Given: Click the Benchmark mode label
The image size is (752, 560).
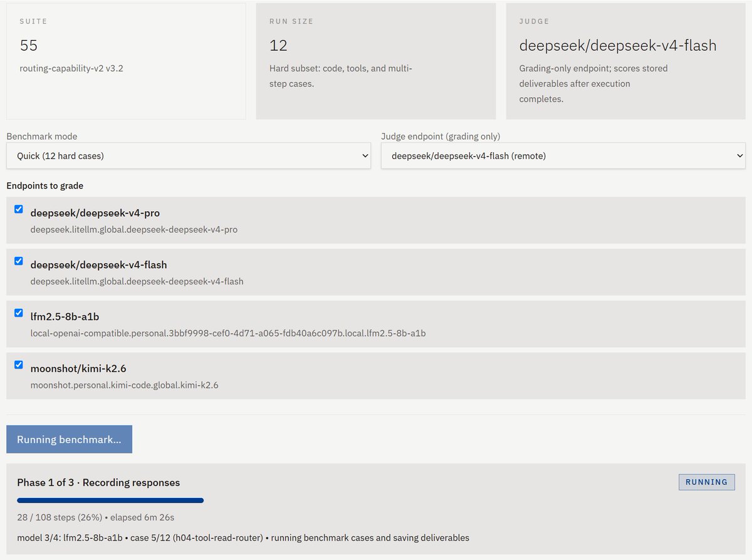Looking at the screenshot, I should click(x=42, y=136).
